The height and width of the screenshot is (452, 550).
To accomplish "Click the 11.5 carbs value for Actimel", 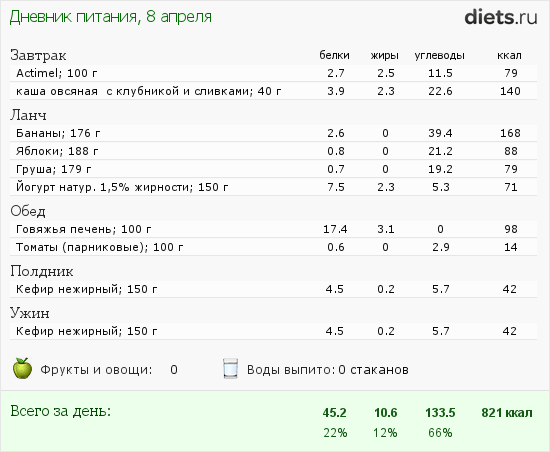I will 440,73.
